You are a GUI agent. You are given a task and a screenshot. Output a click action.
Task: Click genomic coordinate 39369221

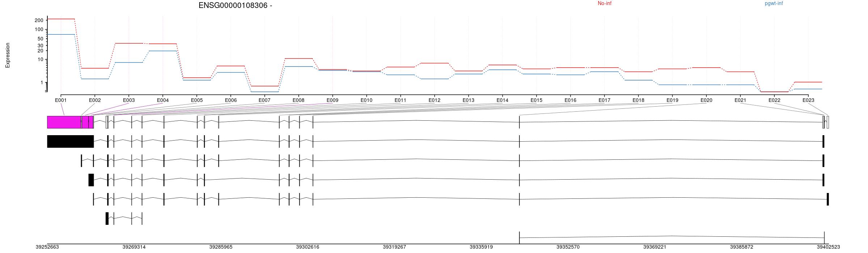[x=655, y=247]
